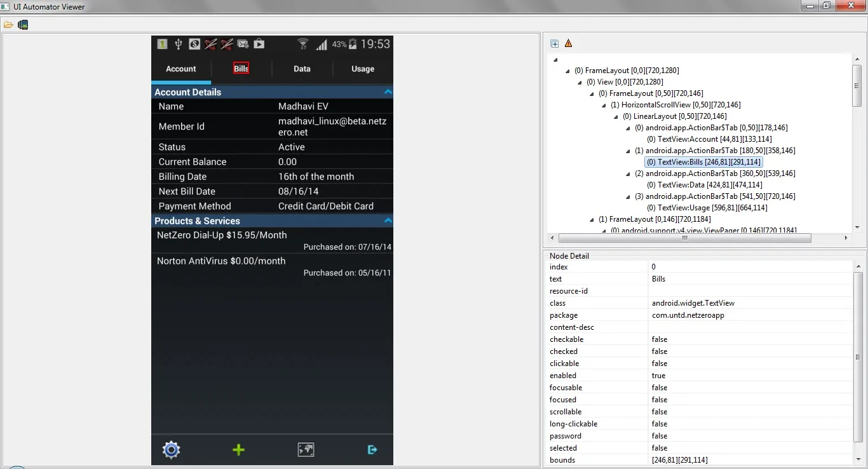Select the TextView:Usage tree row
This screenshot has height=469, width=868.
[707, 208]
